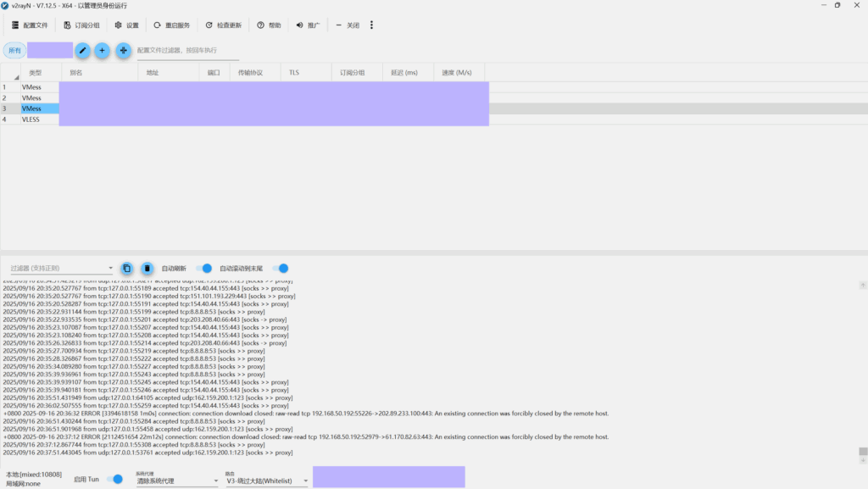Screen dimensions: 868x489
Task: Toggle the 自动滚动到末尾 auto-scroll switch
Action: pyautogui.click(x=281, y=269)
